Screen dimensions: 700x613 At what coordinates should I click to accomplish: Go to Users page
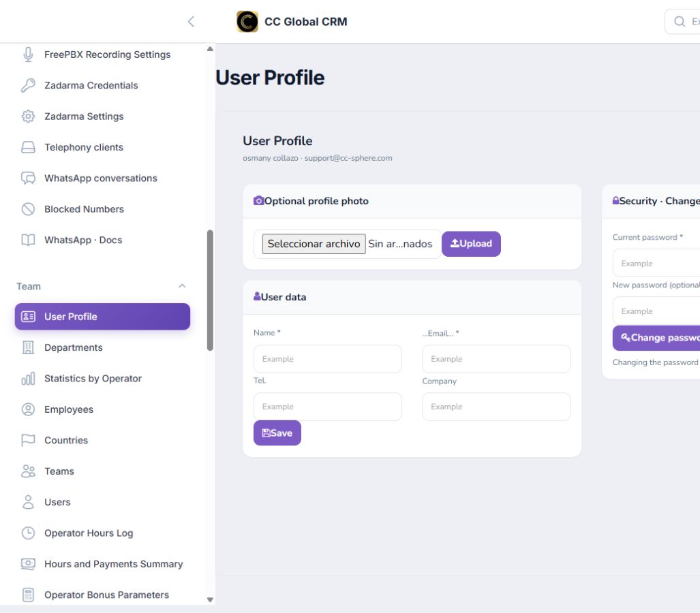(x=102, y=503)
